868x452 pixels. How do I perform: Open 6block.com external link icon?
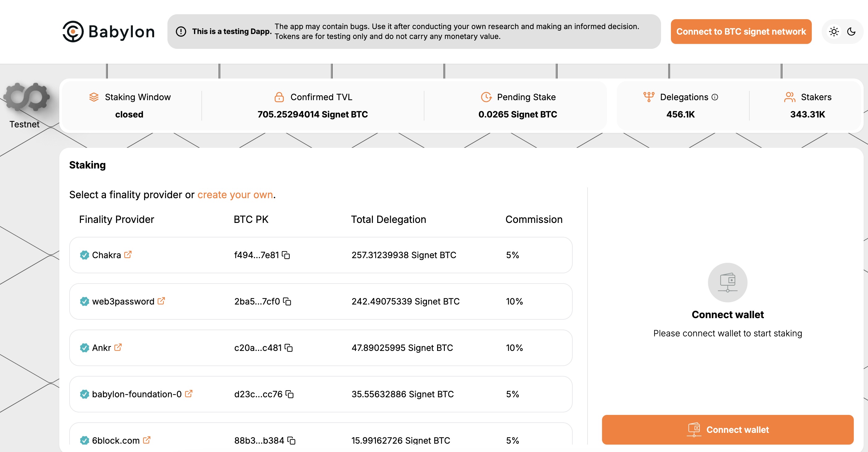tap(147, 440)
